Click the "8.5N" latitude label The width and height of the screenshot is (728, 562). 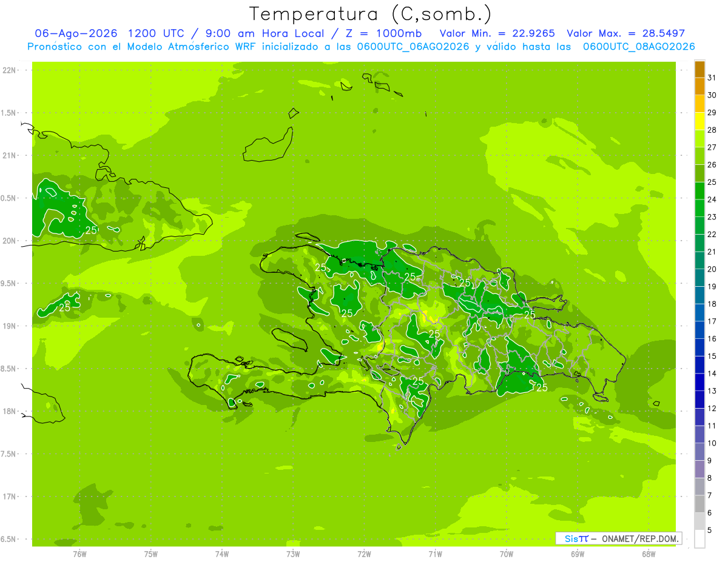point(9,369)
